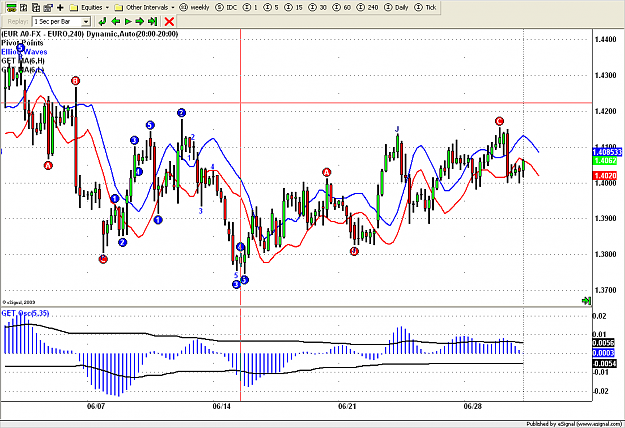
Task: Click the oscillator value tag -0.0054
Action: 604,363
